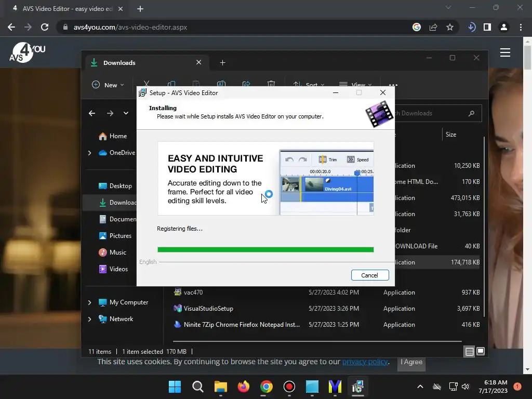Screen dimensions: 532x399
Task: Open Chrome downloads icon
Action: [471, 27]
